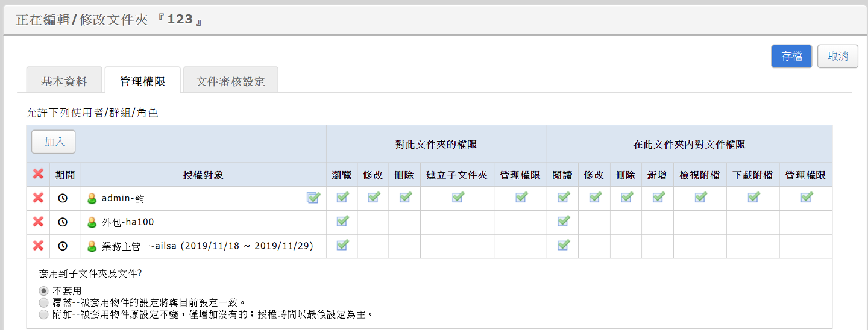Click the 加入 button to add user

click(x=54, y=142)
